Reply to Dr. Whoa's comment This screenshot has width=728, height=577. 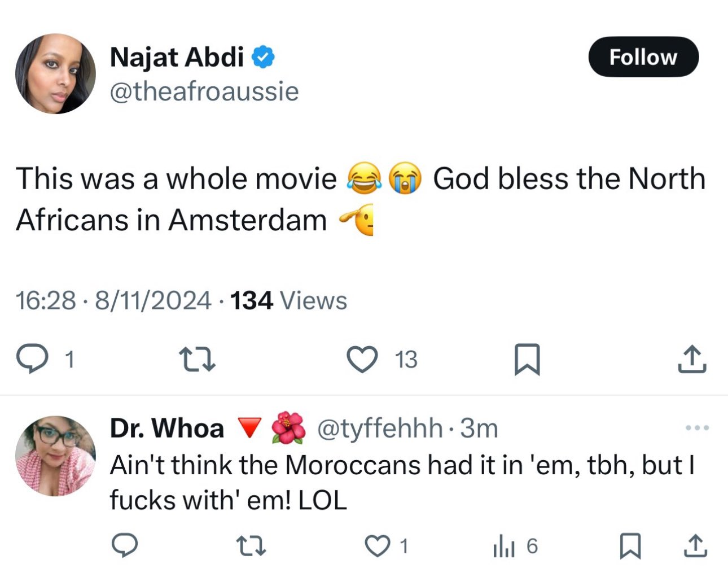coord(125,546)
